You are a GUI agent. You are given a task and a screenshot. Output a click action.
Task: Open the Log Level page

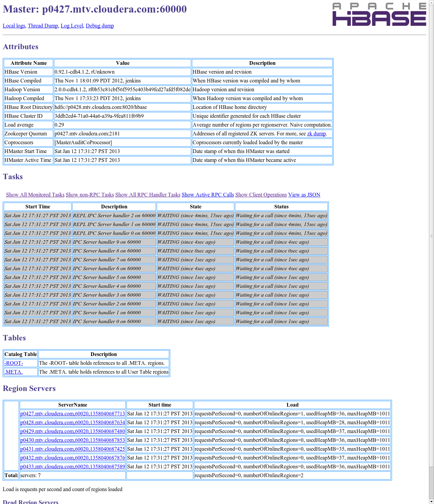coord(72,25)
